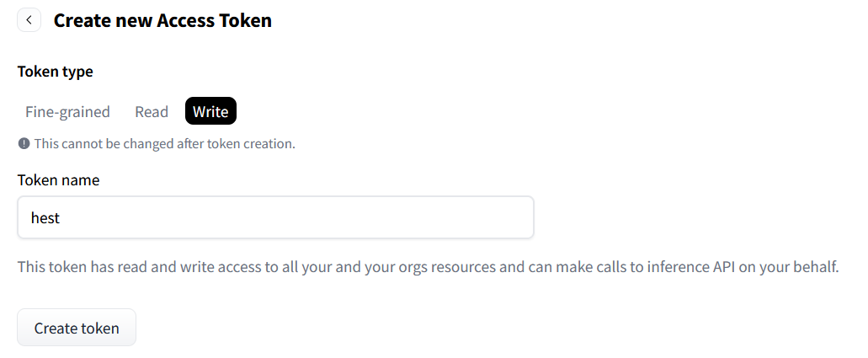Click the highlighted black Write pill

[x=210, y=111]
